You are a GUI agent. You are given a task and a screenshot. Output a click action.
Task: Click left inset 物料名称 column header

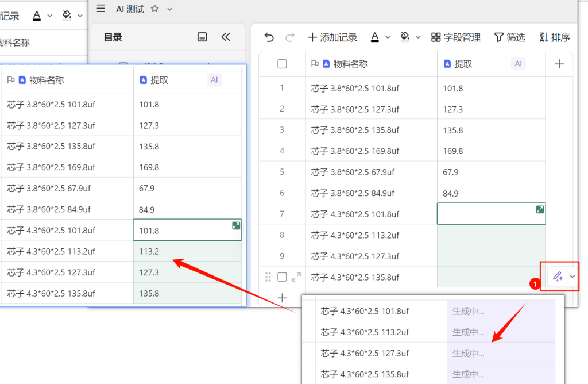pyautogui.click(x=68, y=80)
